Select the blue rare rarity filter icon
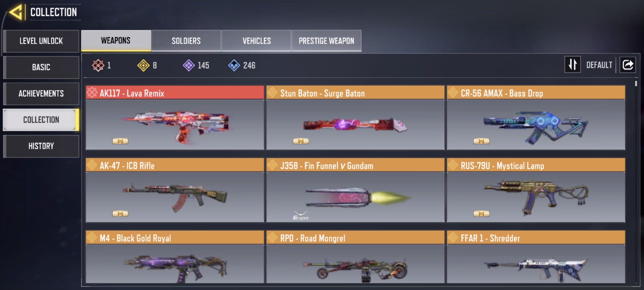This screenshot has height=290, width=644. tap(234, 65)
